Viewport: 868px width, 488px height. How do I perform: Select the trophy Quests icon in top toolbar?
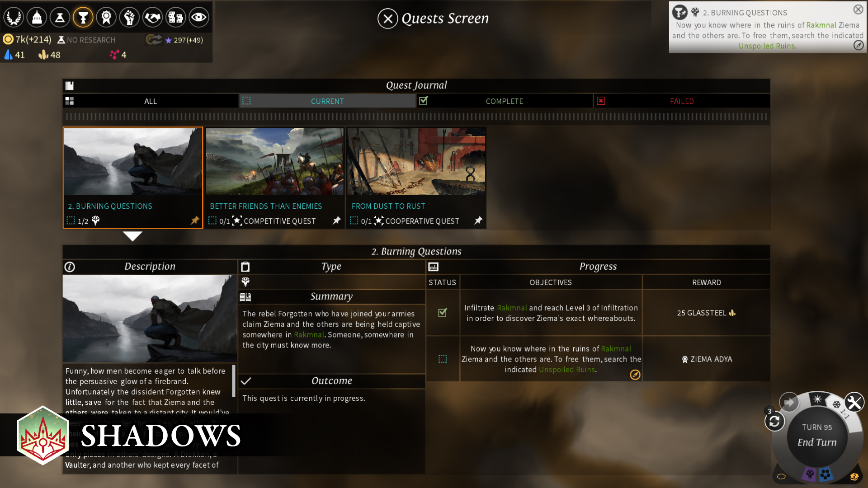(83, 17)
